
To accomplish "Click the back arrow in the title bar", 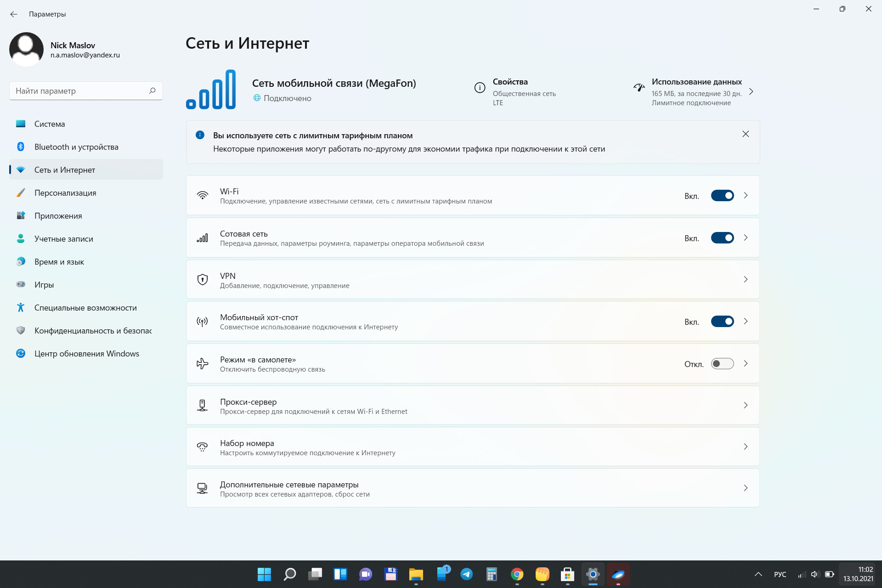I will pyautogui.click(x=14, y=14).
